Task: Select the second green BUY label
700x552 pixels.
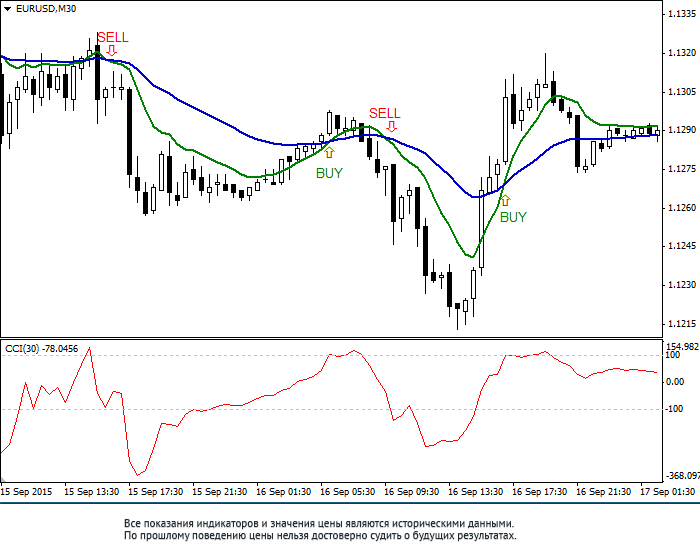Action: (x=513, y=217)
